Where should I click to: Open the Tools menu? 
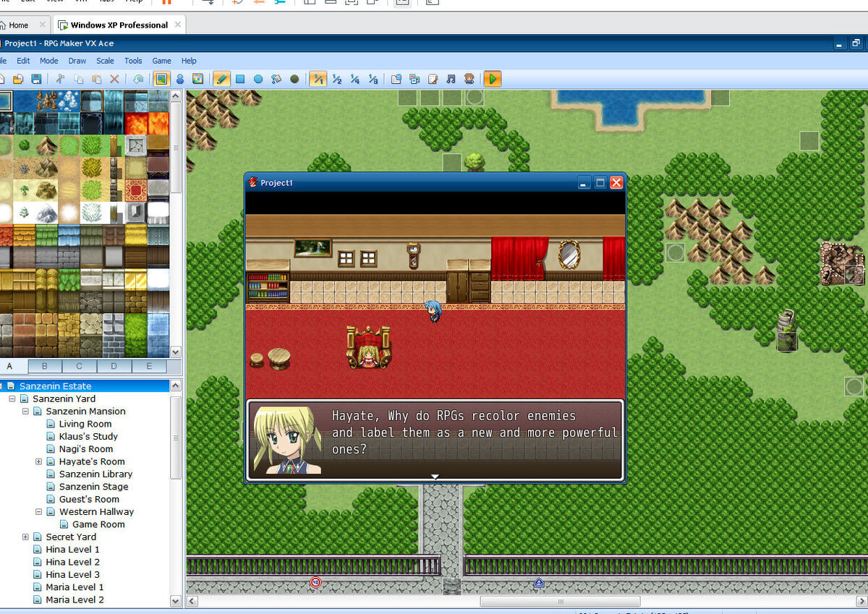(x=133, y=61)
